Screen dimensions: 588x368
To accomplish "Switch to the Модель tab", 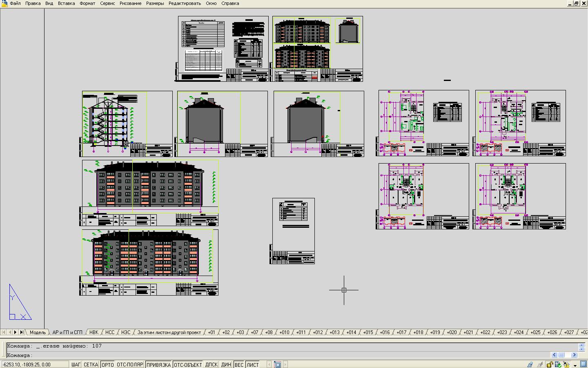I will tap(38, 332).
